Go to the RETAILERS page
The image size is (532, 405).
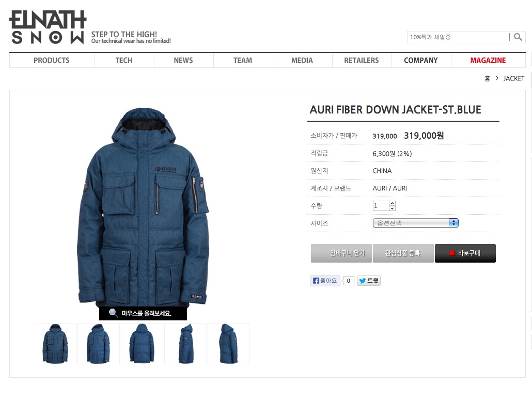click(362, 60)
